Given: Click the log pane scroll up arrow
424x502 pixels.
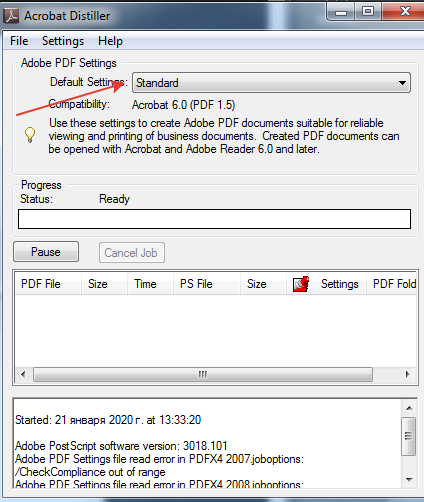Looking at the screenshot, I should (409, 408).
